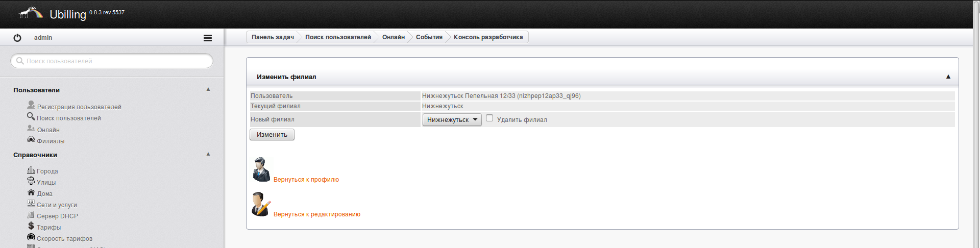Screen dimensions: 980x248
Task: Follow the Вернуться к редактированию link
Action: pos(316,214)
